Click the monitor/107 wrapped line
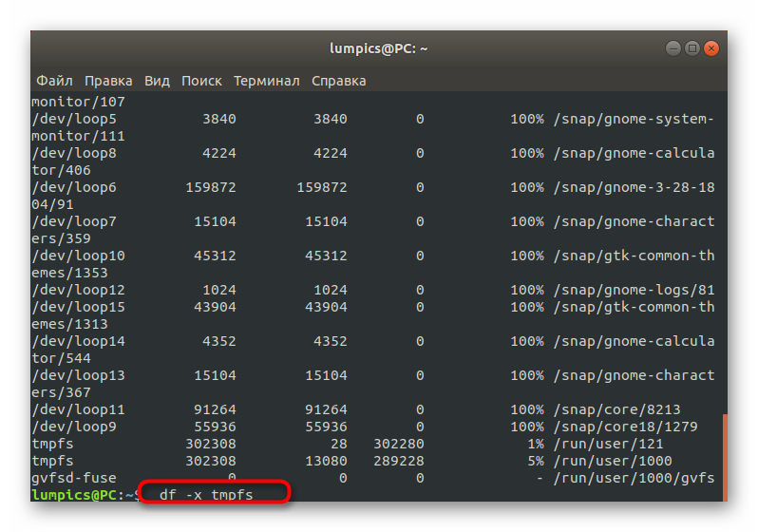Screen dimensions: 758x532 point(78,102)
